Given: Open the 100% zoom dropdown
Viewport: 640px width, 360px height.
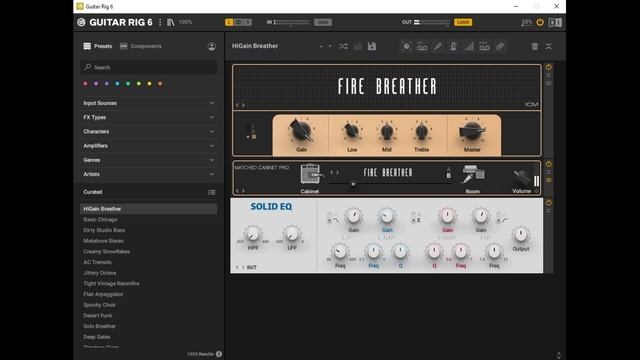Looking at the screenshot, I should (185, 22).
